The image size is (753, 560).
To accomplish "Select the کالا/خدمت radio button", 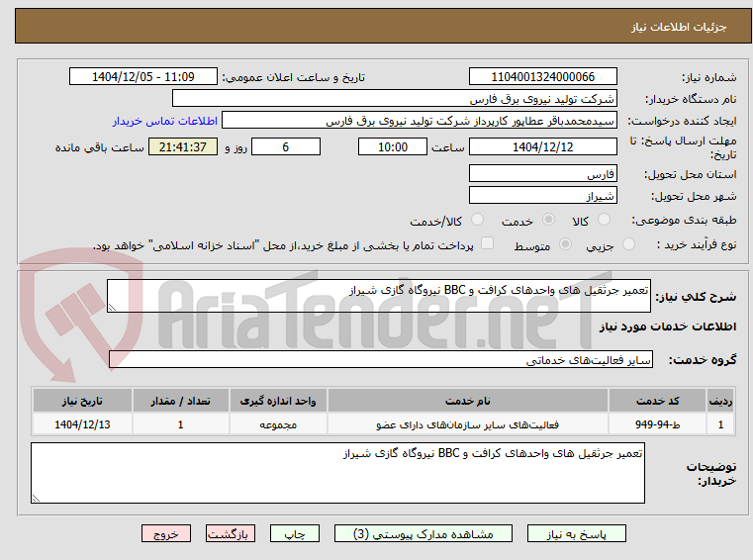I will point(477,220).
